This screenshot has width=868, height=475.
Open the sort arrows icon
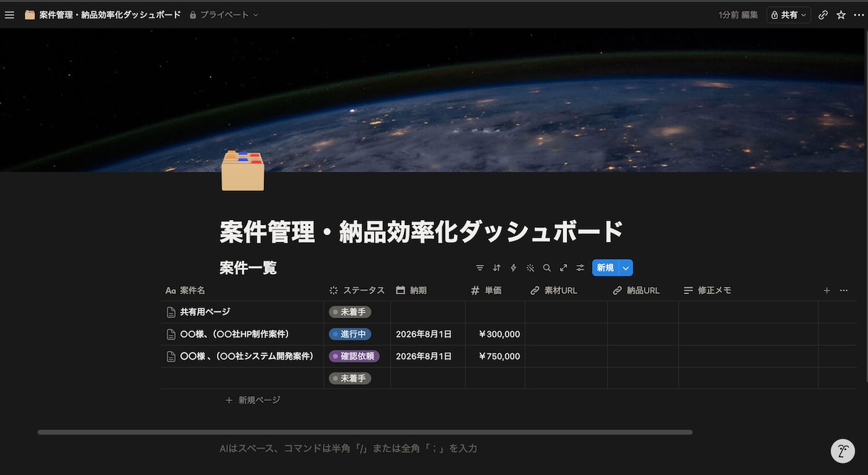497,268
